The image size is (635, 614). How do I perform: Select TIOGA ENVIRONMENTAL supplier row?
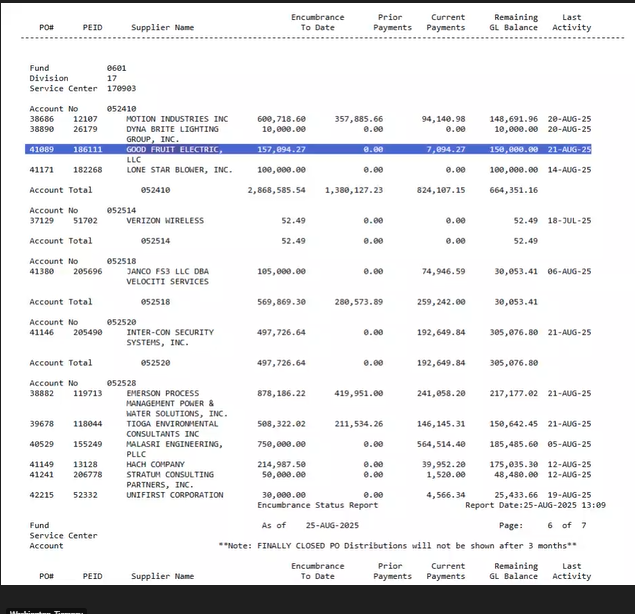pyautogui.click(x=172, y=424)
